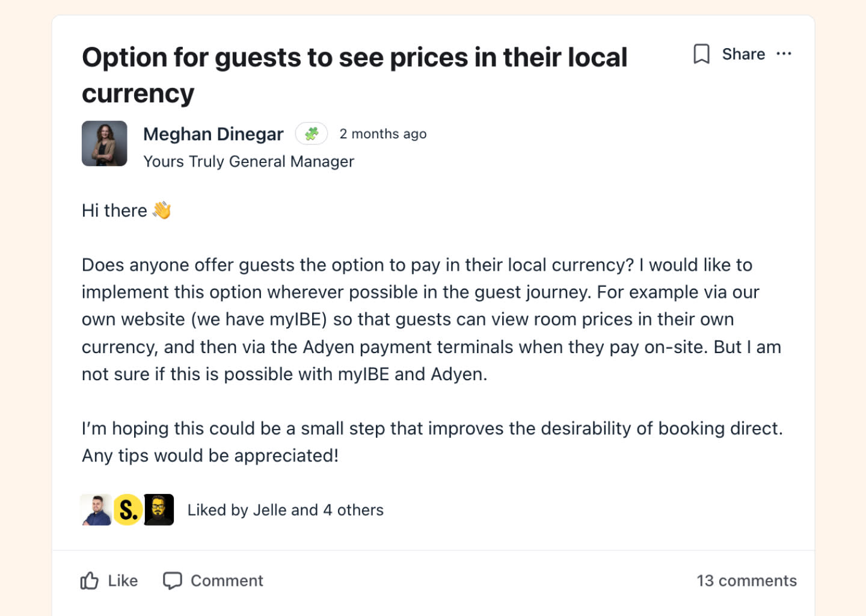Click the "Yours Truly General Manager" subtitle
The width and height of the screenshot is (866, 616).
[248, 161]
